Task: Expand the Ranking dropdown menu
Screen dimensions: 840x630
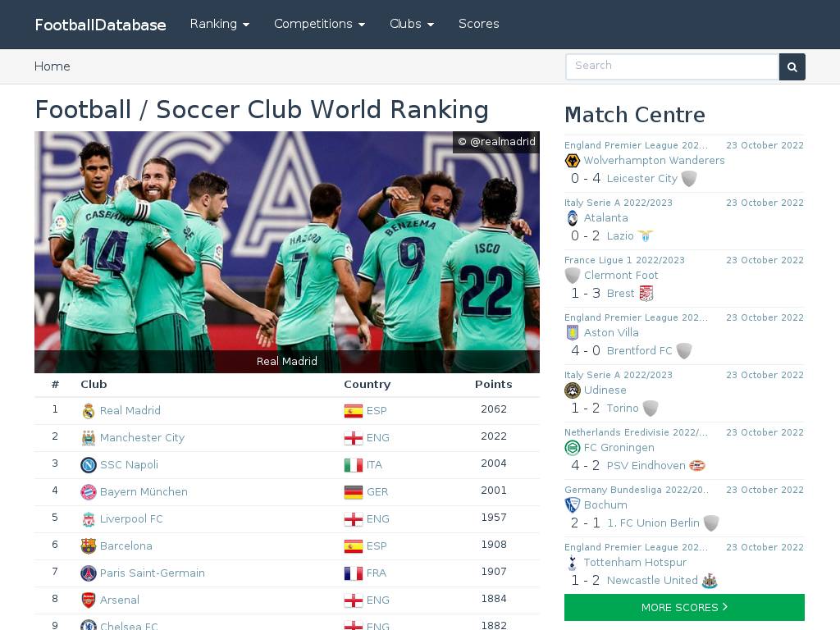Action: point(220,24)
